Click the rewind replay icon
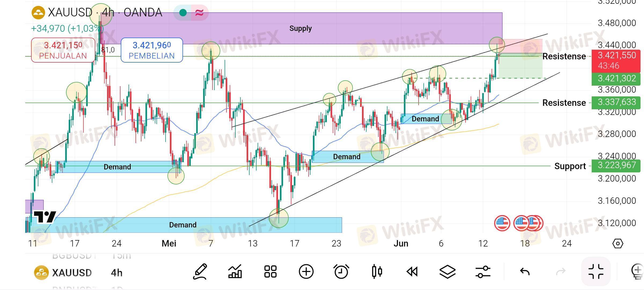644x290 pixels. [x=412, y=271]
